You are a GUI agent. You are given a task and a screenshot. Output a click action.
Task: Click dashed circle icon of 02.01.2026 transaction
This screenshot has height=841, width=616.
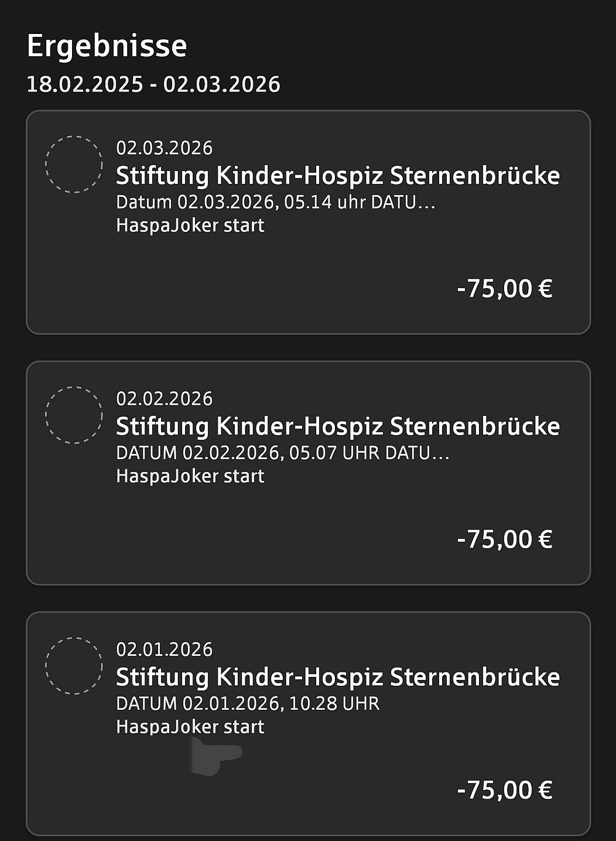pos(74,666)
